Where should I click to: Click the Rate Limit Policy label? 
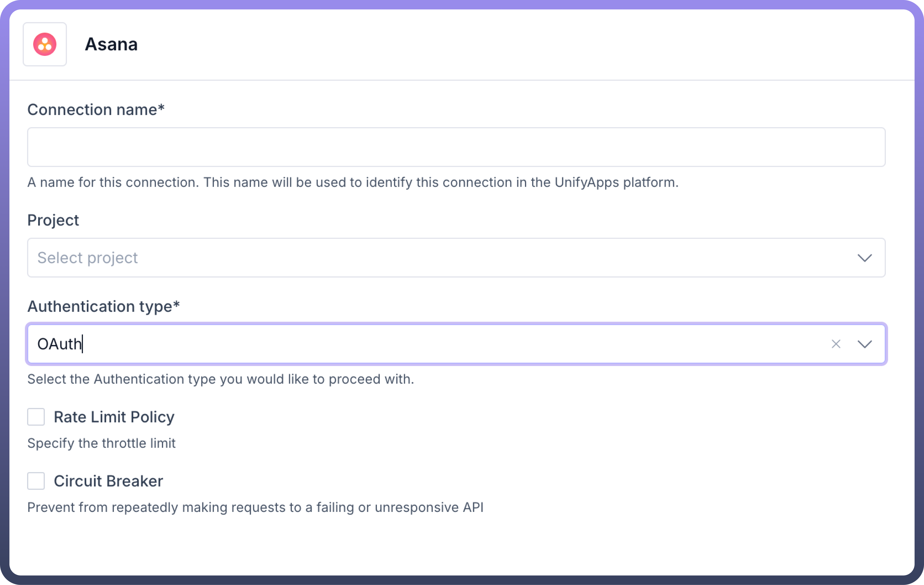coord(114,417)
